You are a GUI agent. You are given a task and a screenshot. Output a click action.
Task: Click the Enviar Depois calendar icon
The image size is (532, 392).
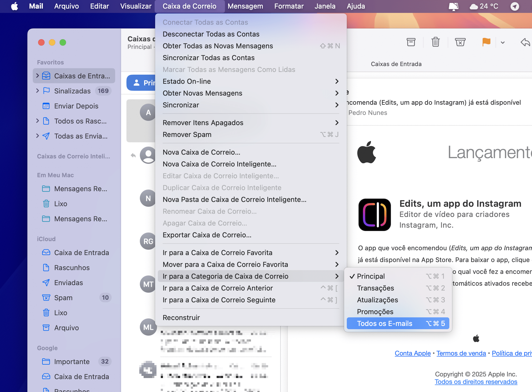[46, 106]
